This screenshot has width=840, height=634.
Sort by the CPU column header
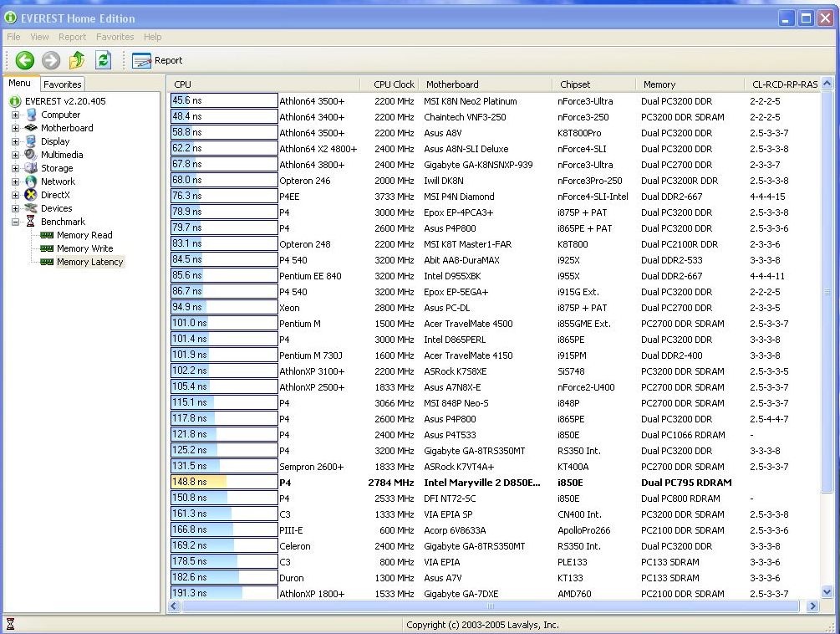tap(265, 84)
